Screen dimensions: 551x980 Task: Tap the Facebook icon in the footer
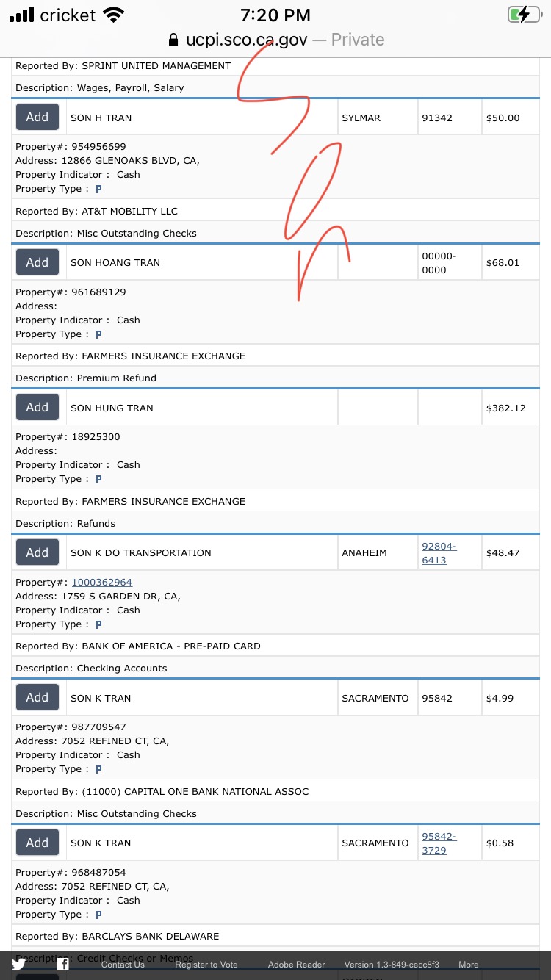[x=63, y=964]
